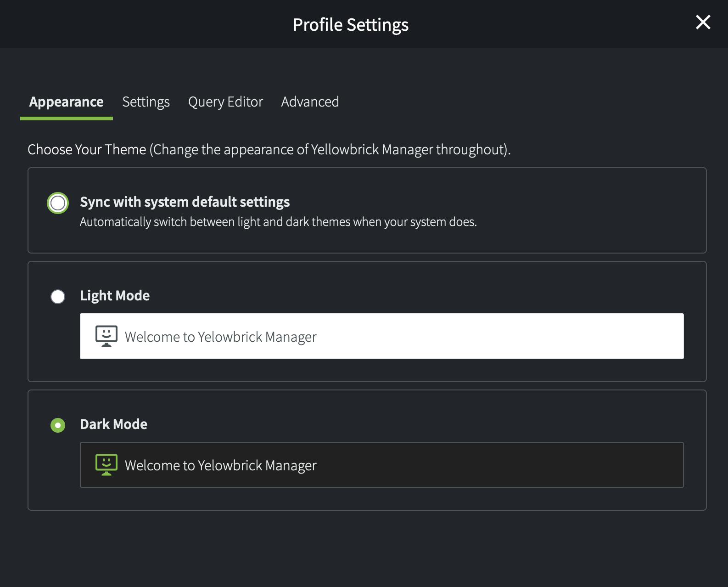The image size is (728, 587).
Task: Click the 'Light Mode' label text
Action: [115, 295]
